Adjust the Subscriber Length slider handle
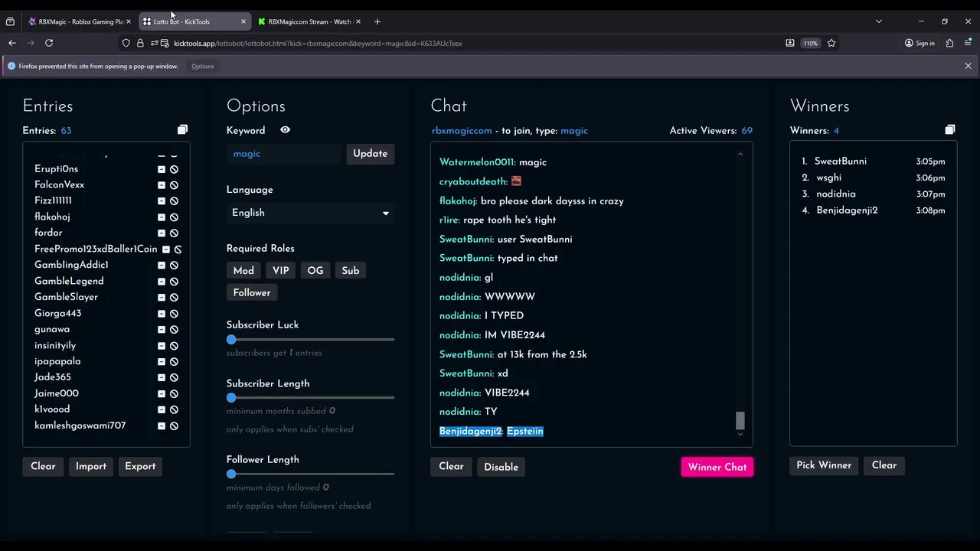This screenshot has width=980, height=551. click(231, 398)
